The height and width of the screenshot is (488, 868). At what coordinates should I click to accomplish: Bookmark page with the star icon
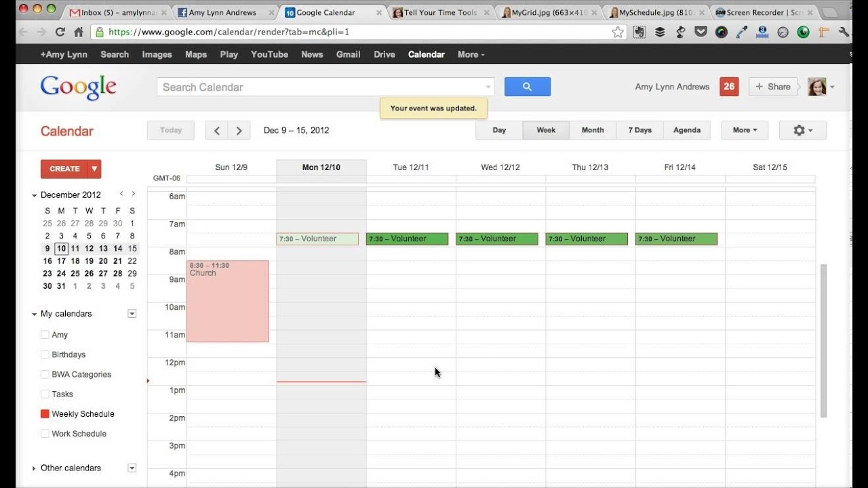click(618, 32)
